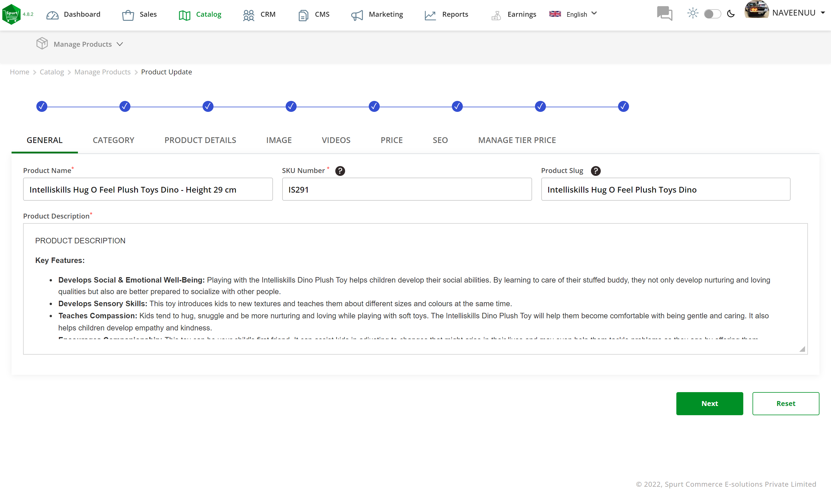
Task: Click the Marketing megaphone icon
Action: 357,15
